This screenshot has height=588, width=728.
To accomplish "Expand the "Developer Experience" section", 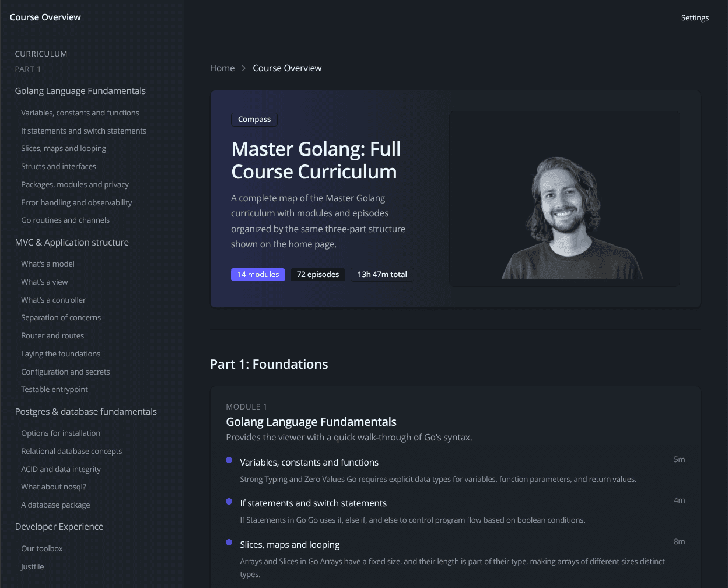I will pos(59,526).
